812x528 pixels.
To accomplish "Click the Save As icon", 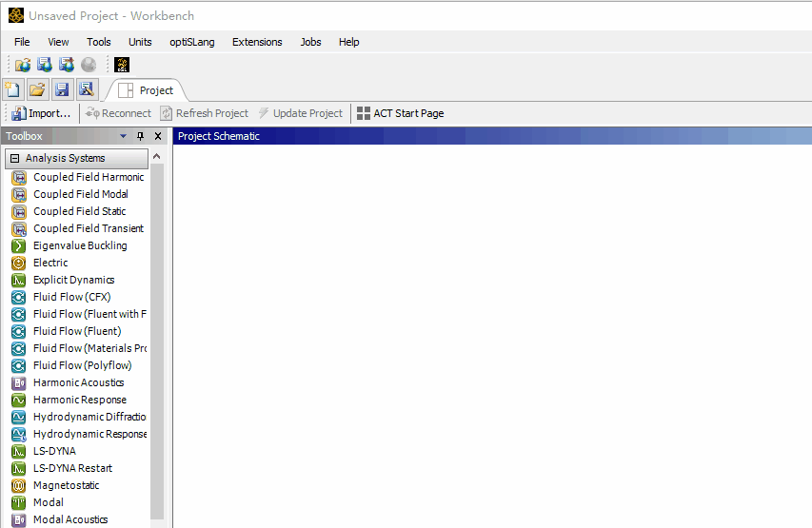I will click(87, 89).
